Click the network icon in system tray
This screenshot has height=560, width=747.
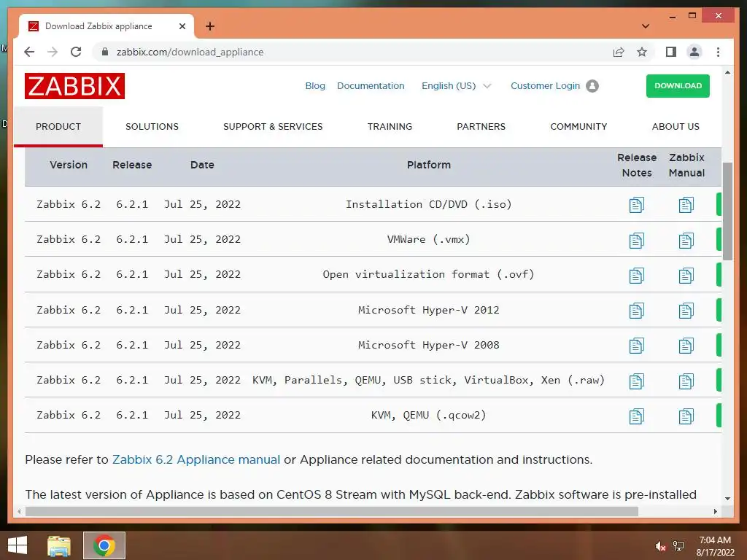678,546
